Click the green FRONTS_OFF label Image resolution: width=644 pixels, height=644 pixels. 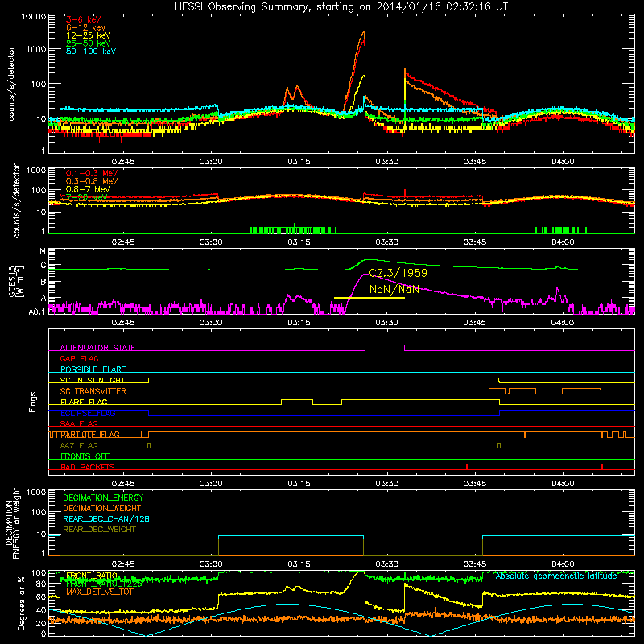coord(85,456)
